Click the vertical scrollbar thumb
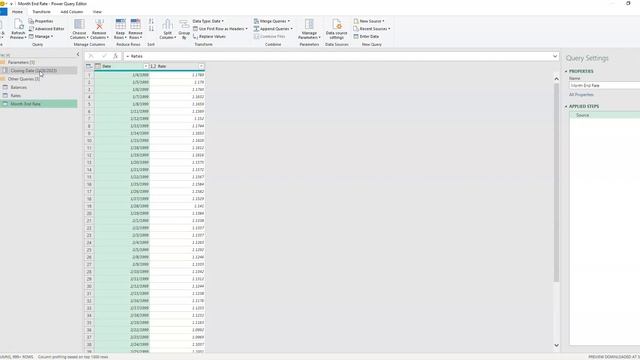This screenshot has width=640, height=360. [x=556, y=182]
